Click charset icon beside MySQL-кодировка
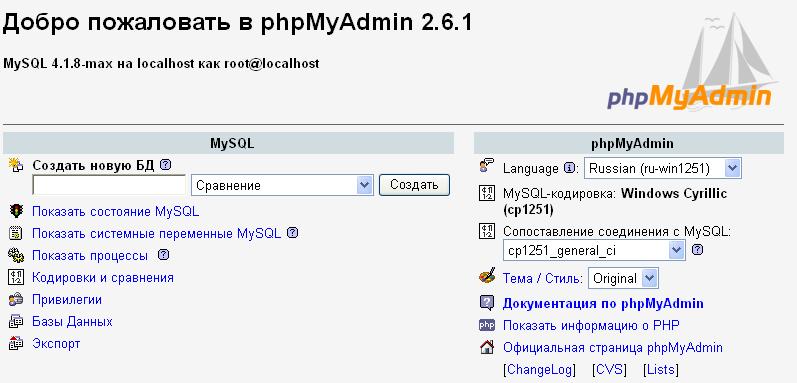The width and height of the screenshot is (797, 383). point(487,193)
